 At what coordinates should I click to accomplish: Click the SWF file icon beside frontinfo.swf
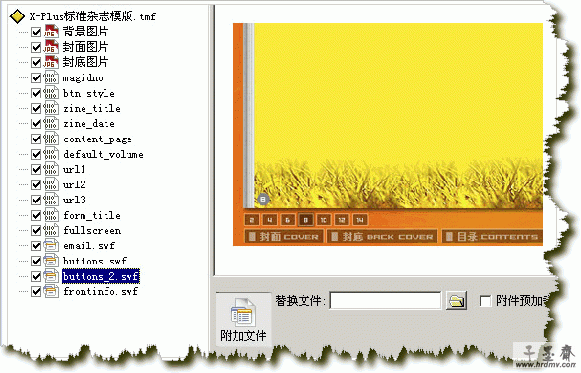tap(51, 291)
